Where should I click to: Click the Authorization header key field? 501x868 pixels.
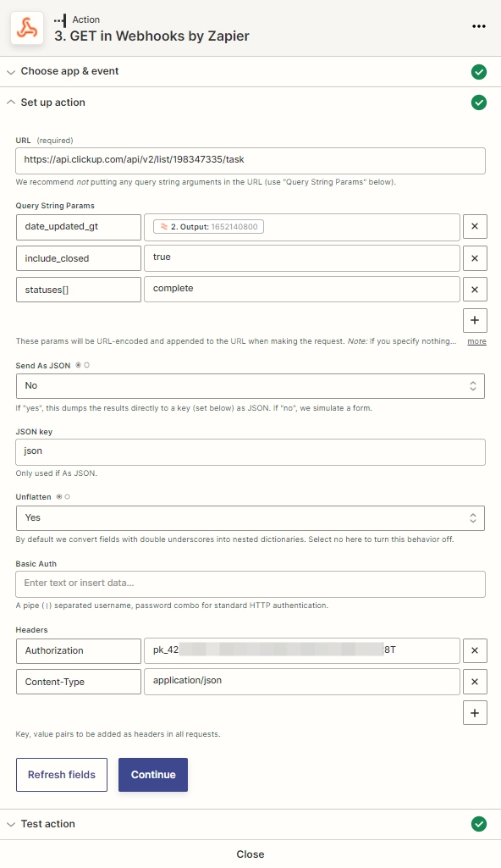pos(79,651)
